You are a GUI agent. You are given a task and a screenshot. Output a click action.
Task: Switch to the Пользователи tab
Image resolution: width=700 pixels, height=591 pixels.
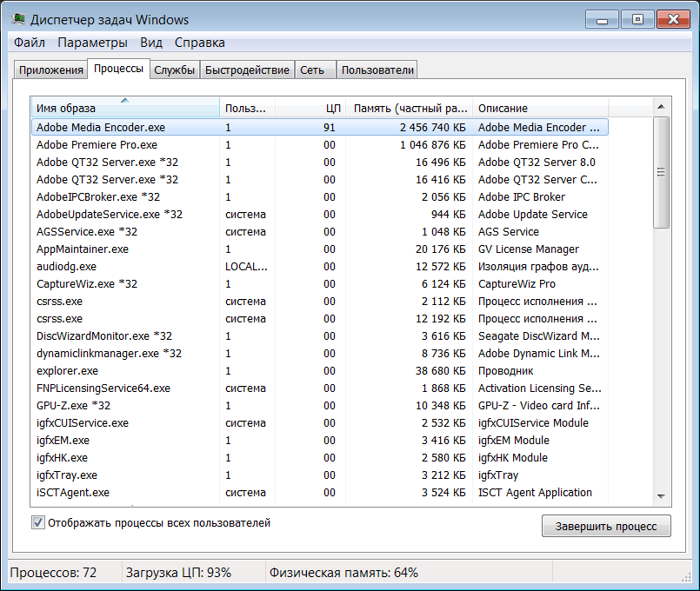pyautogui.click(x=377, y=70)
